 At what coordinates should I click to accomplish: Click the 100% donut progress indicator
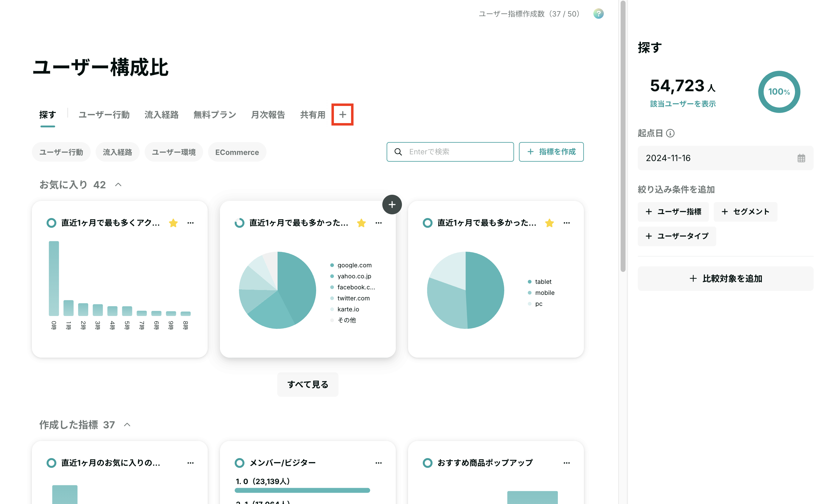tap(779, 92)
